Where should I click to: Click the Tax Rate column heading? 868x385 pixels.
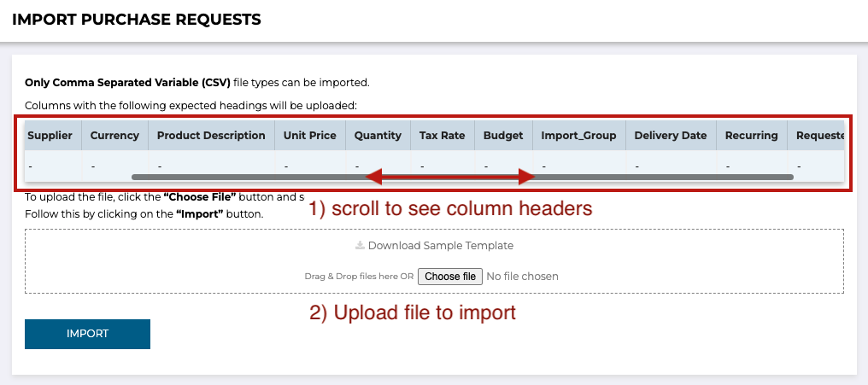point(443,136)
